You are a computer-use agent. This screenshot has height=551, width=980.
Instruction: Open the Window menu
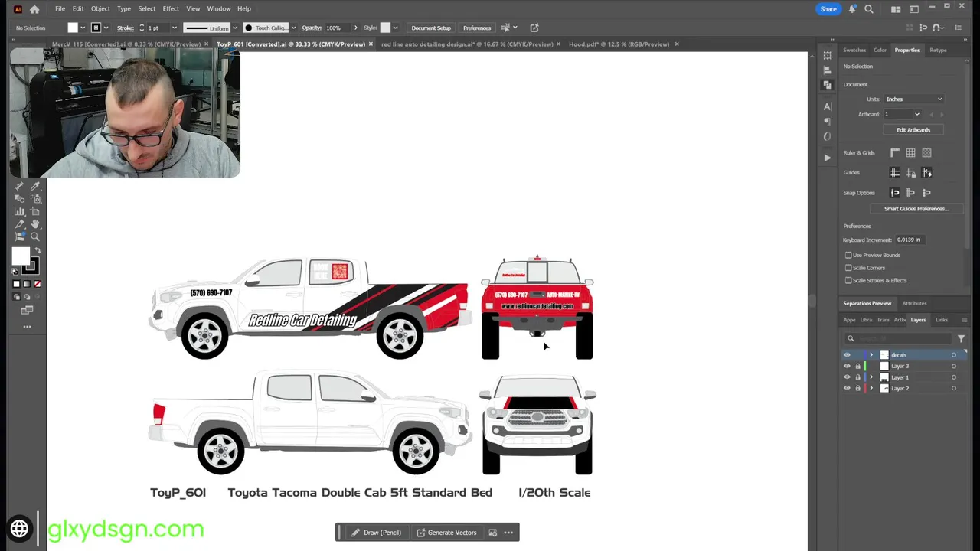coord(218,9)
